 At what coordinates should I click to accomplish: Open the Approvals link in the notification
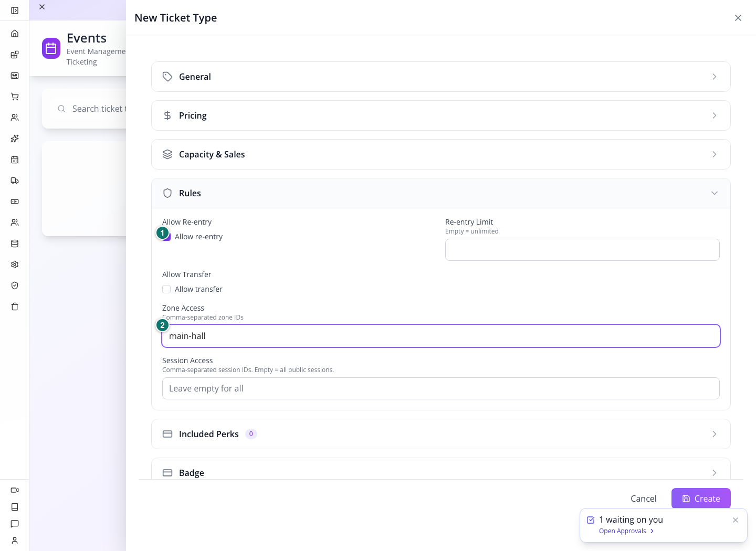point(626,531)
